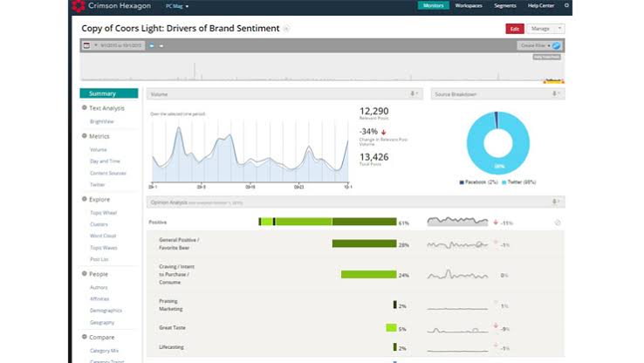Click the Lifecasting category label
644x363 pixels.
[171, 347]
